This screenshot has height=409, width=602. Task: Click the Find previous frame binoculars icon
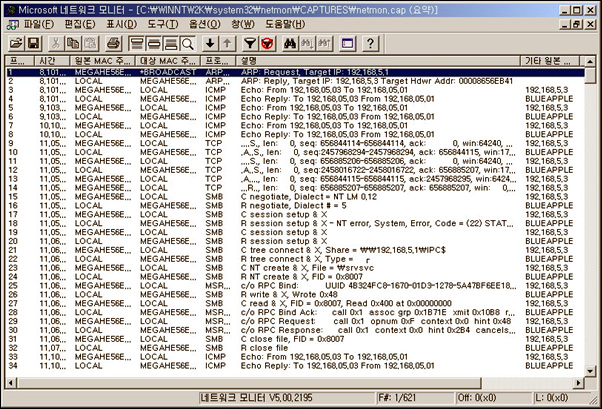tap(324, 43)
